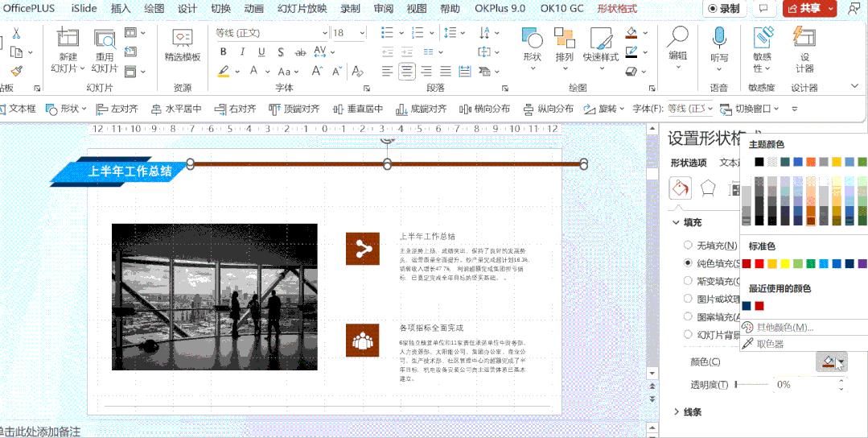Click the Reuse Slides icon

[x=104, y=38]
